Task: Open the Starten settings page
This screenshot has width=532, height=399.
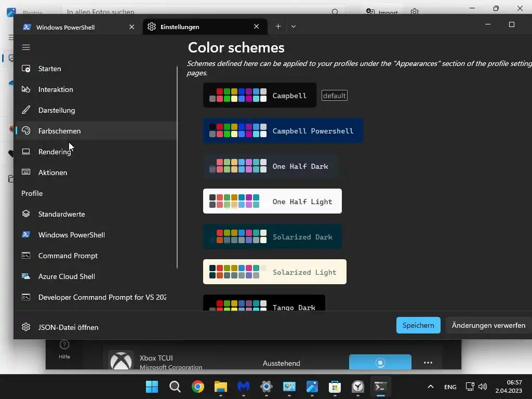Action: pos(96,69)
